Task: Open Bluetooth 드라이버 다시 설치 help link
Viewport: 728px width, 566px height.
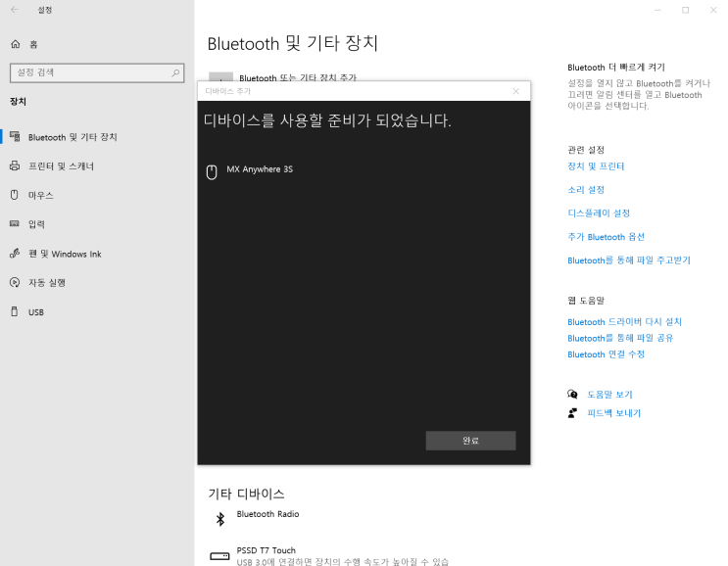Action: click(624, 321)
